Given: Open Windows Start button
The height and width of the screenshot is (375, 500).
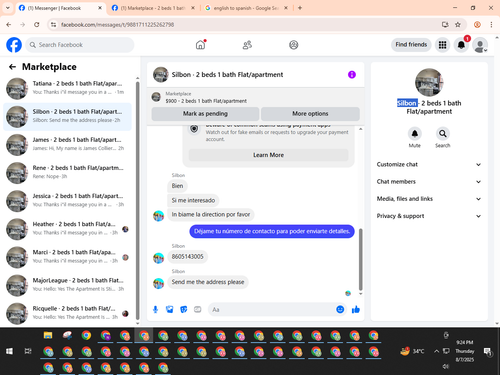Looking at the screenshot, I should 10,351.
